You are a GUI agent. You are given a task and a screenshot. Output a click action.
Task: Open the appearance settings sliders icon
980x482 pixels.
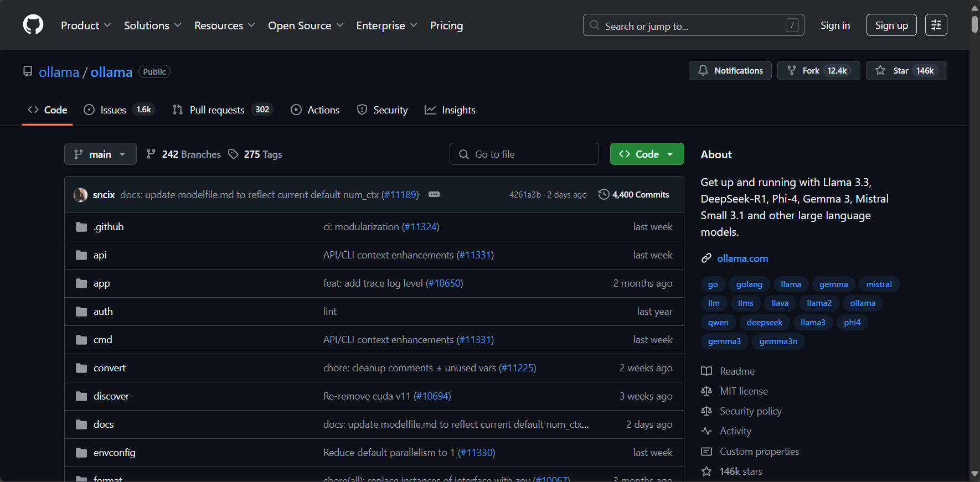(936, 25)
